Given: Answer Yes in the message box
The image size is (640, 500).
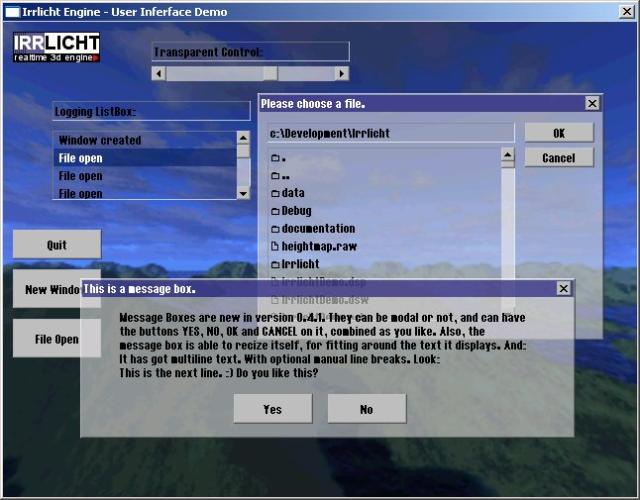Looking at the screenshot, I should tap(273, 409).
